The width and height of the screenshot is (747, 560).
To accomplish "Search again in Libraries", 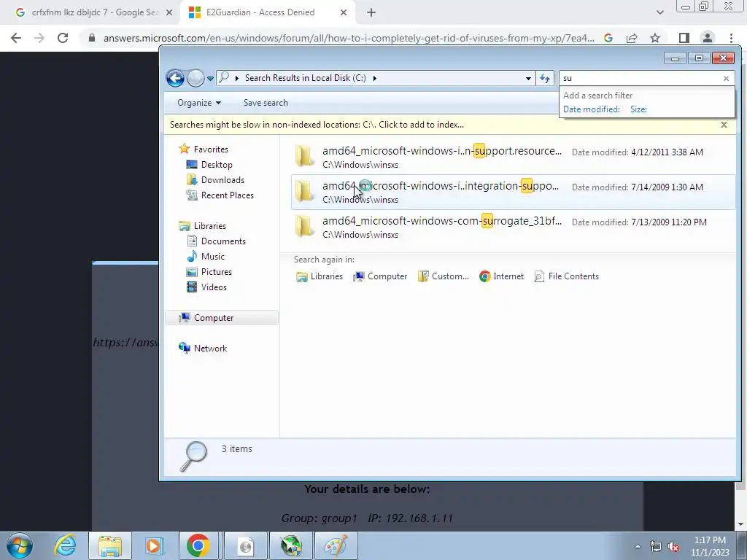I will point(320,276).
